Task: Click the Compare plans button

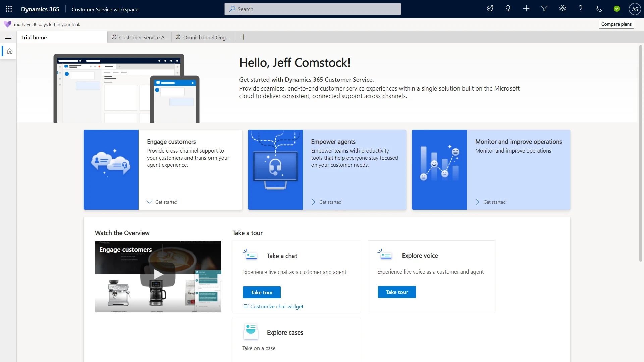Action: pyautogui.click(x=616, y=24)
